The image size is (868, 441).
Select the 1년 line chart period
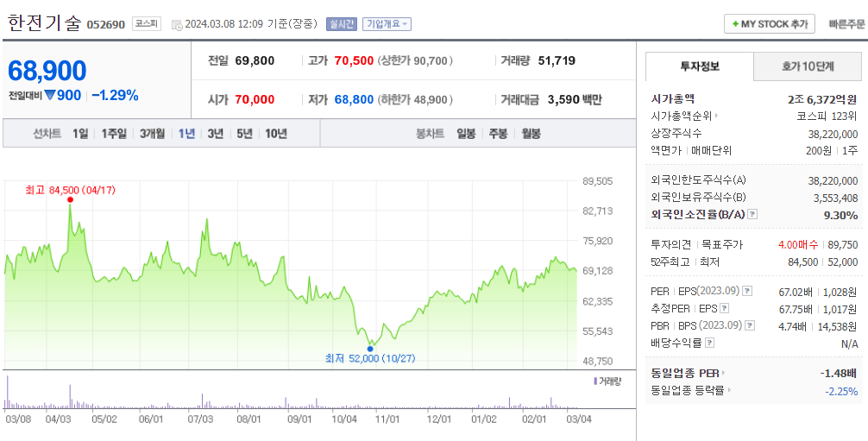(x=186, y=134)
